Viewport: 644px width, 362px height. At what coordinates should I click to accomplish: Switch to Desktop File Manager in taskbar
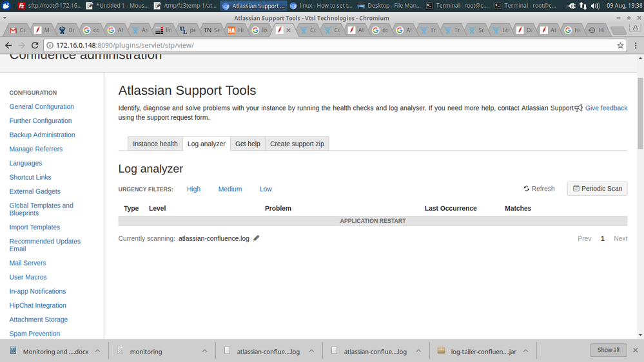click(389, 6)
